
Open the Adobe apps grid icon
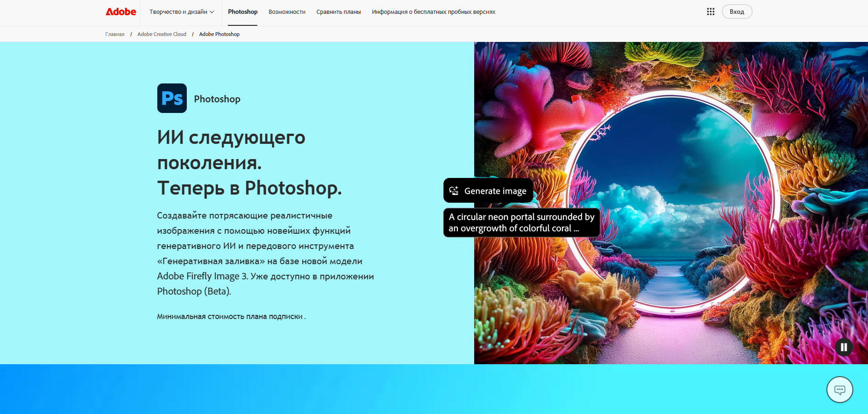point(710,12)
